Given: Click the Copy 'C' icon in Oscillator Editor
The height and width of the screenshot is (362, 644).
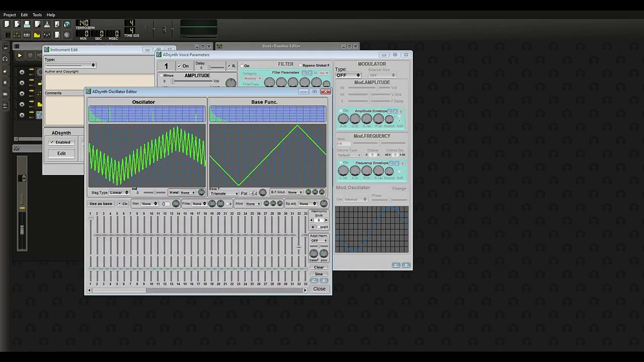Looking at the screenshot, I should point(314,281).
